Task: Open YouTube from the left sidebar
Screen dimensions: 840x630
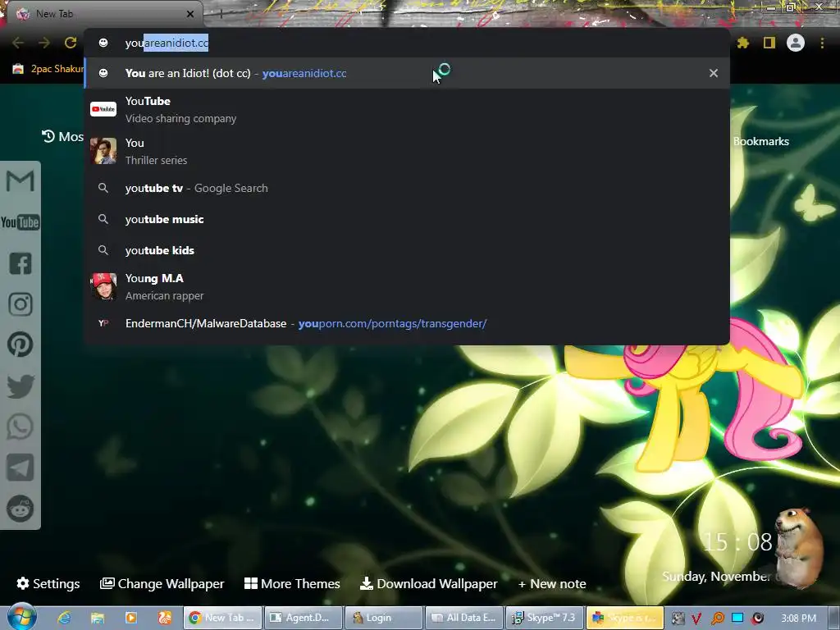Action: (x=21, y=222)
